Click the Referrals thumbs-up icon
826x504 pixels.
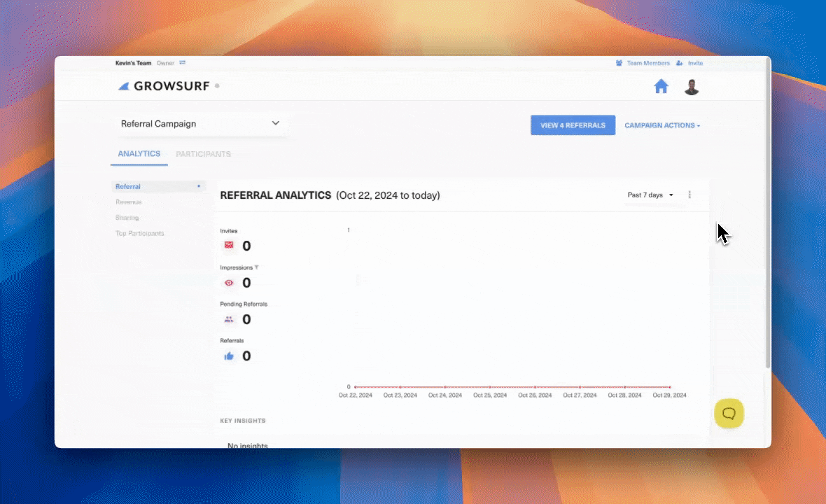coord(228,356)
